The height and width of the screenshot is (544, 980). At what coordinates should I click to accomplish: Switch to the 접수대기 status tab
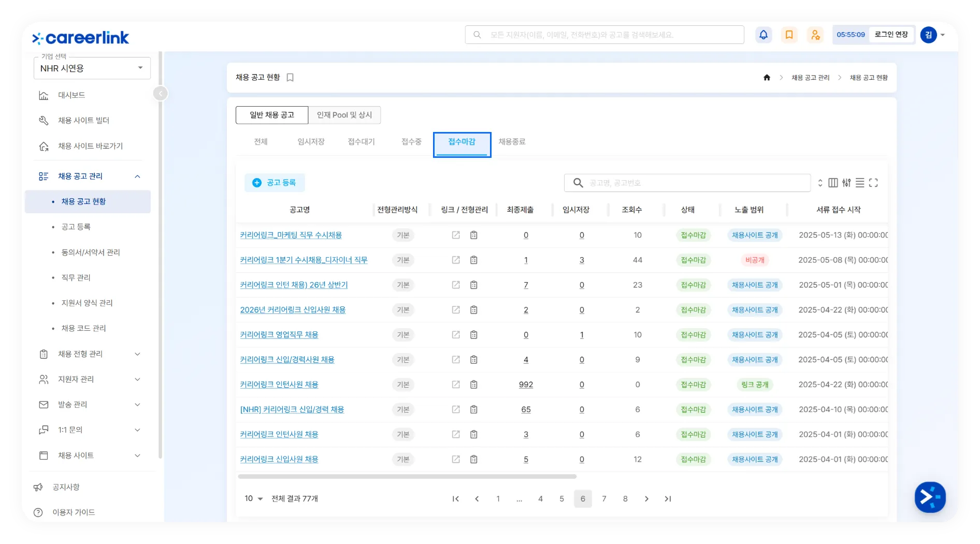tap(361, 142)
